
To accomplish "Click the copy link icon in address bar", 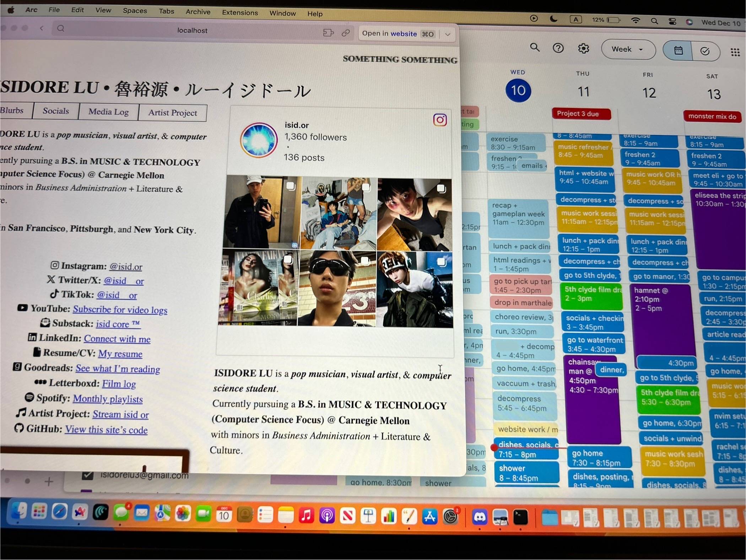I will [x=346, y=33].
